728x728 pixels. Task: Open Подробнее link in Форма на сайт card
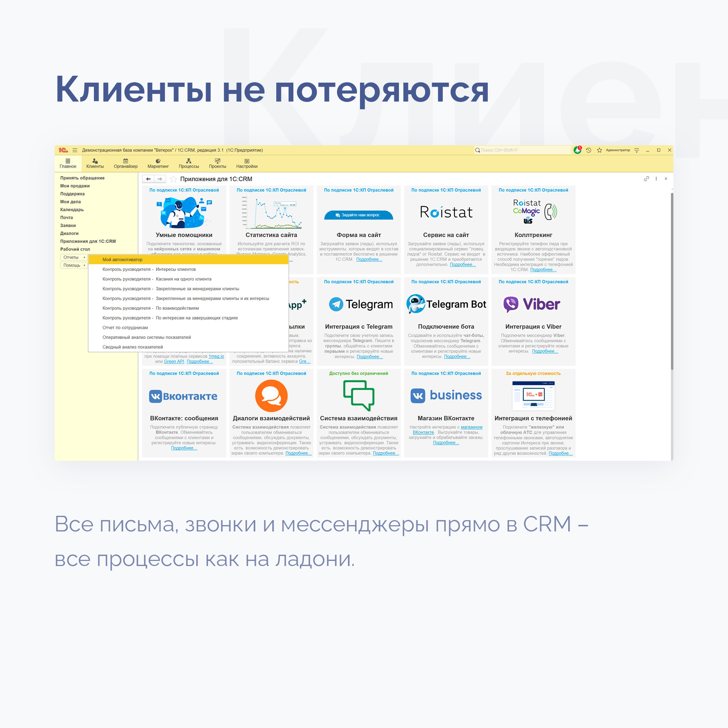tap(369, 259)
